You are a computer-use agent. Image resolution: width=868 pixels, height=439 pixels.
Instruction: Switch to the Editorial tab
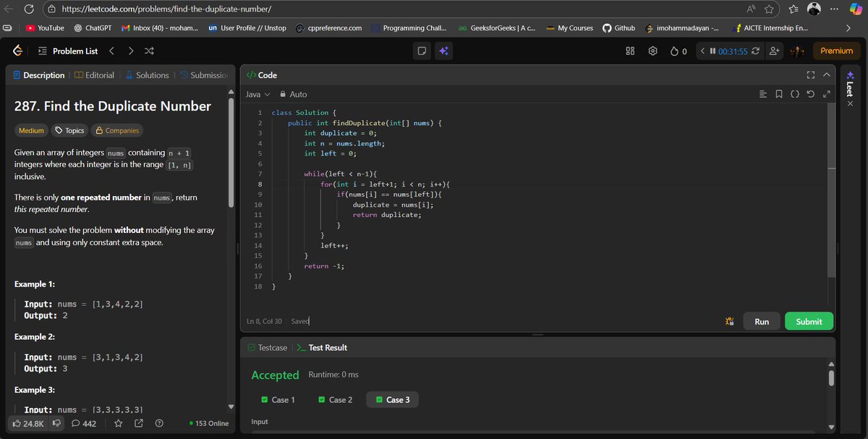tap(95, 75)
